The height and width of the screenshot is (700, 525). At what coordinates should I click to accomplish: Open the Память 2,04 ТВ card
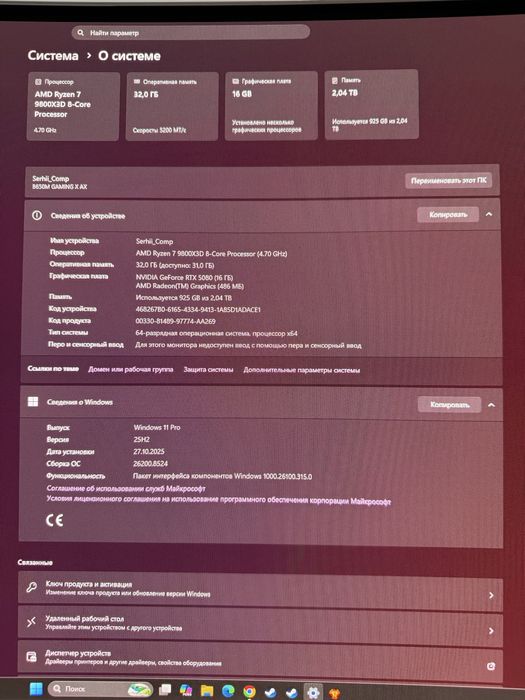(371, 104)
